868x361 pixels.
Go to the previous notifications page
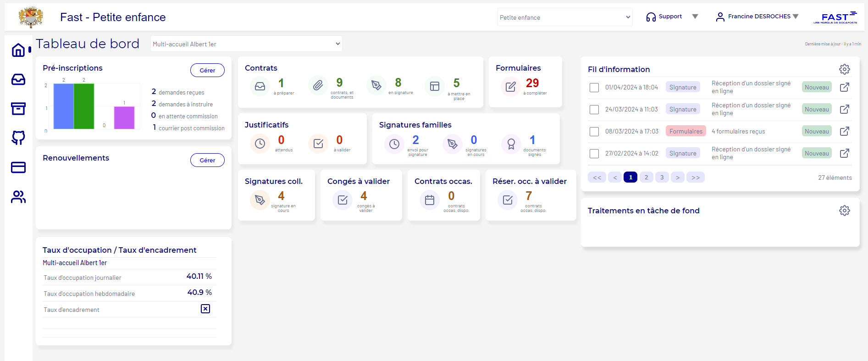click(615, 178)
